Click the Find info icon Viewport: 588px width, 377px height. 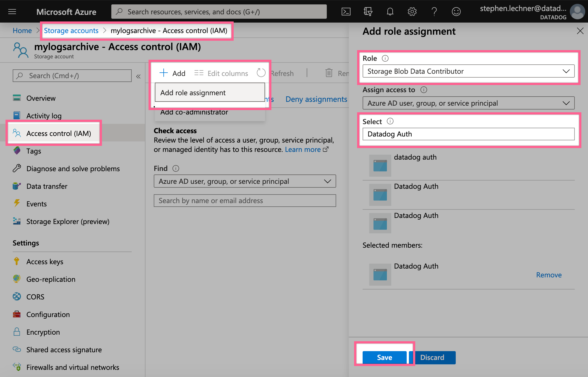point(176,168)
